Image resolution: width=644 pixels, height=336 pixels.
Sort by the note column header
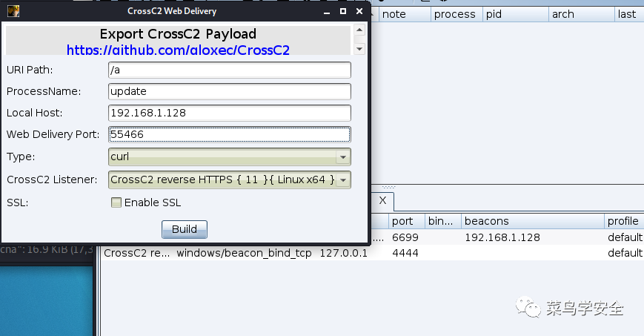tap(404, 14)
